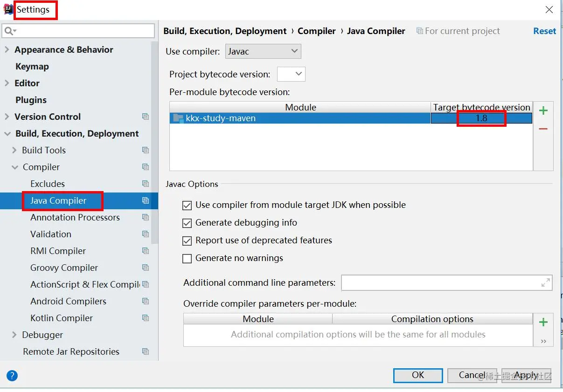Expand the Appearance & Behavior section
This screenshot has width=563, height=392.
[7, 49]
